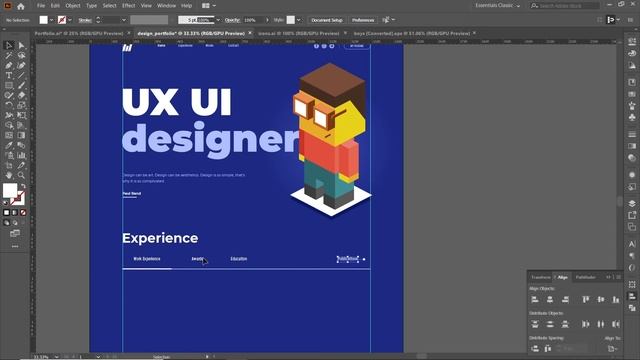Select the Line Segment tool
Image resolution: width=640 pixels, height=360 pixels.
(x=21, y=76)
